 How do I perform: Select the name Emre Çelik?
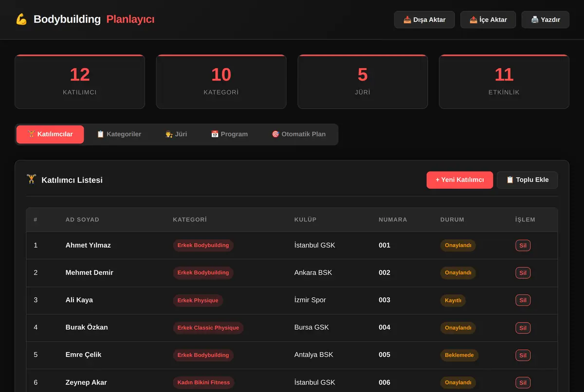point(84,355)
